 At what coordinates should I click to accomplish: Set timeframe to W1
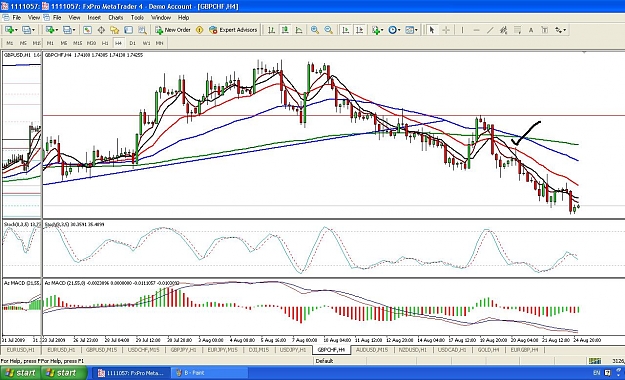tap(146, 43)
